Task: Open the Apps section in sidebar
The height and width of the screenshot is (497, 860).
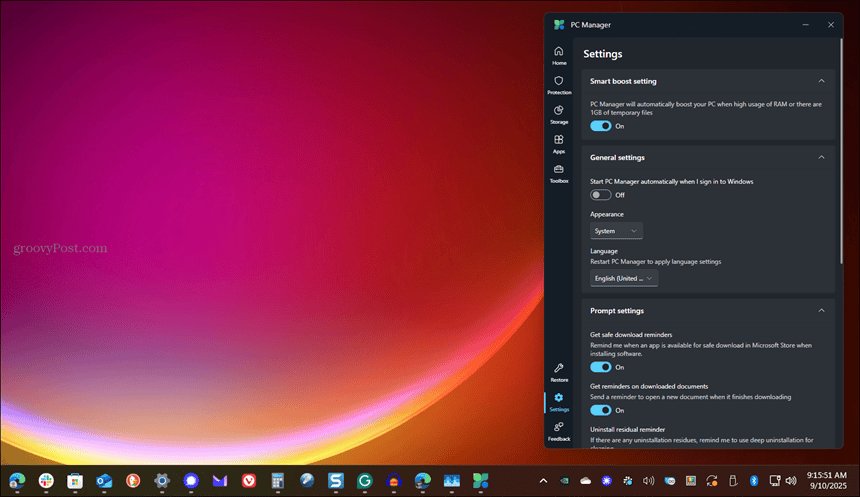Action: 558,144
